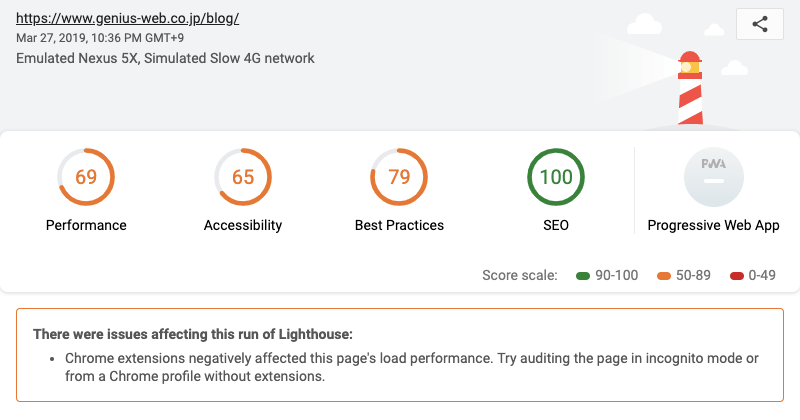Click the Chrome extensions warning message text
Image resolution: width=800 pixels, height=420 pixels.
point(412,367)
